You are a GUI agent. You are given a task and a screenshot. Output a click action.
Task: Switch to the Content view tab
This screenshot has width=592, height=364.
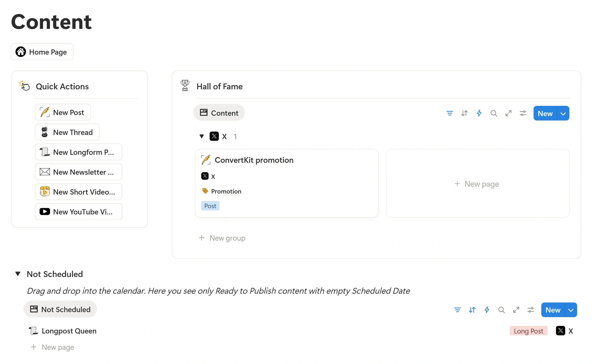click(219, 112)
